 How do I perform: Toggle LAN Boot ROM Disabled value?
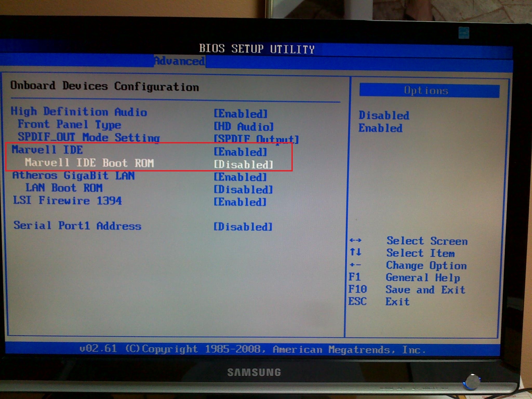click(243, 190)
